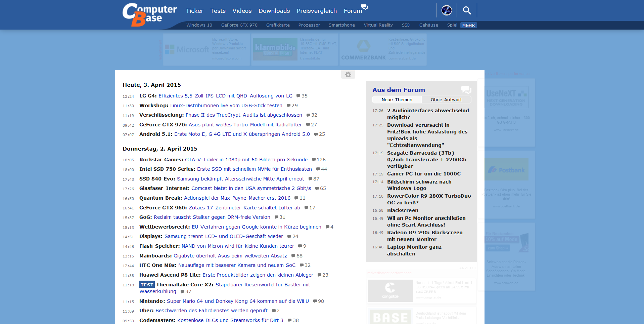Click the Postbank advertisement in sidebar

coord(507,185)
